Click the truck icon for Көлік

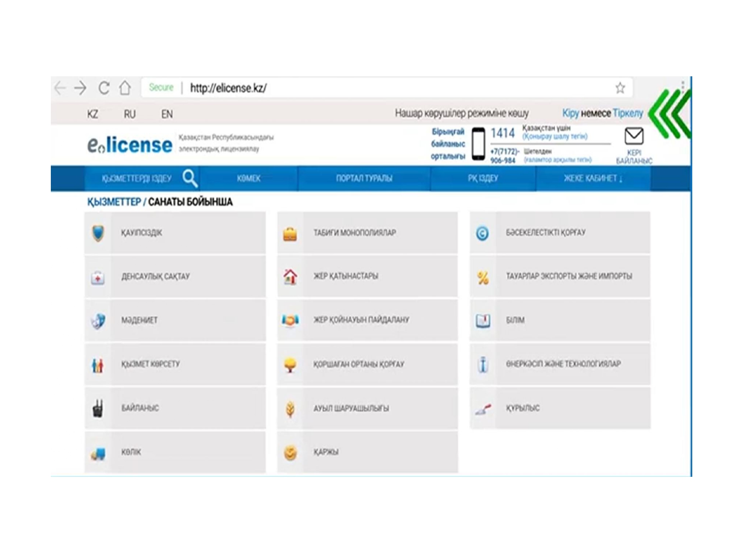(98, 453)
